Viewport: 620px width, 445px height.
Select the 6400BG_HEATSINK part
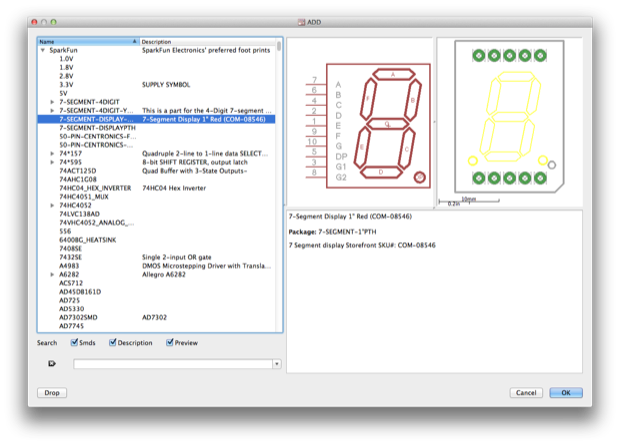click(88, 240)
